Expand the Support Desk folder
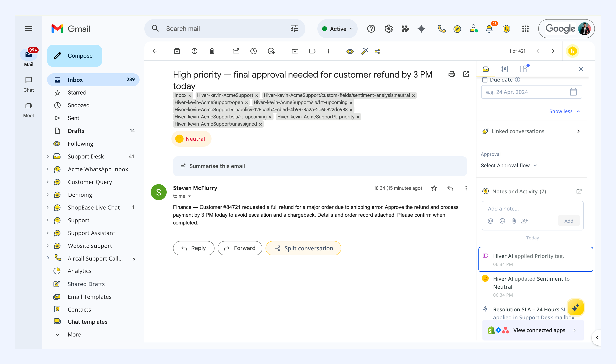616x364 pixels. [x=48, y=156]
